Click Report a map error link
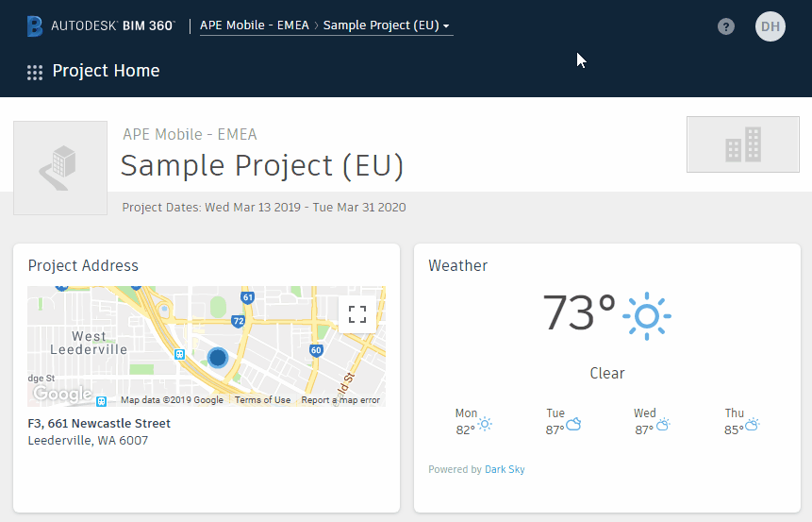This screenshot has width=812, height=522. [340, 400]
